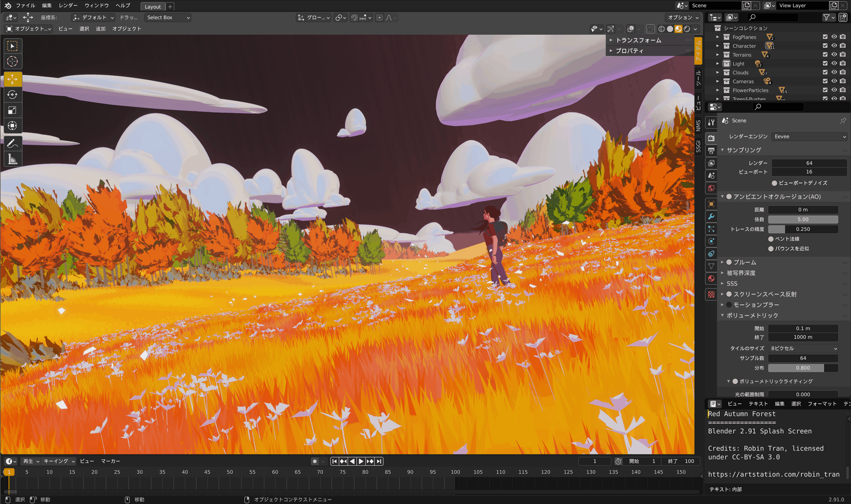Open the Select Box drag dropdown

pos(168,18)
